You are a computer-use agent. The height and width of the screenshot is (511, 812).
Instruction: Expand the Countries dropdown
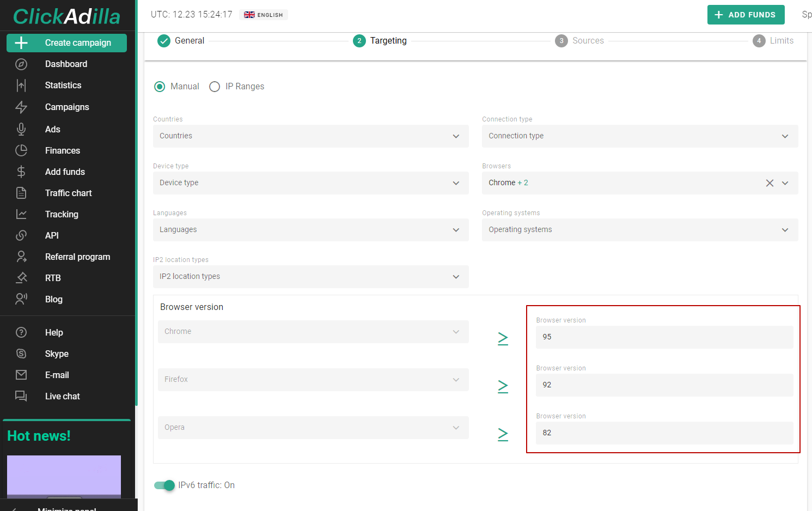[x=310, y=136]
